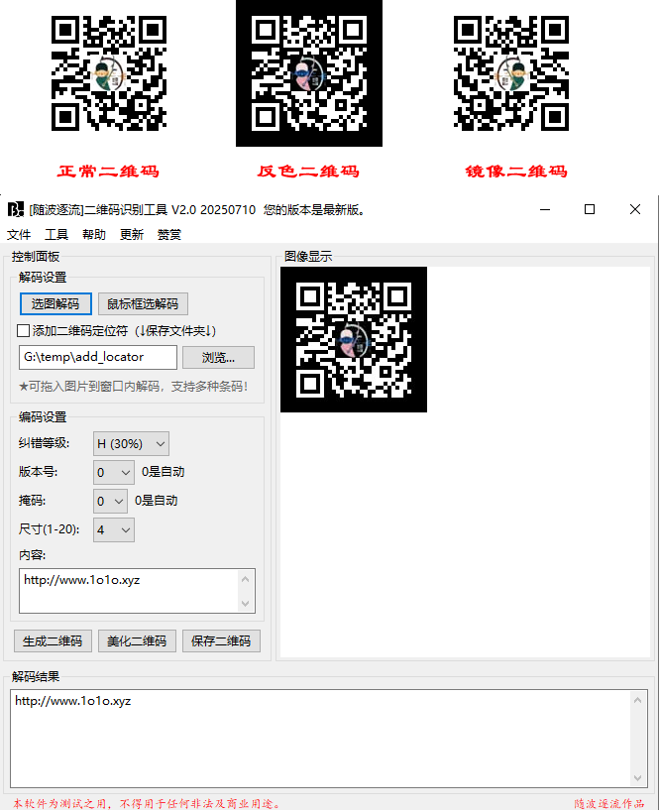Viewport: 659px width, 812px height.
Task: Click the 内容 box scroll down arrow
Action: 246,604
